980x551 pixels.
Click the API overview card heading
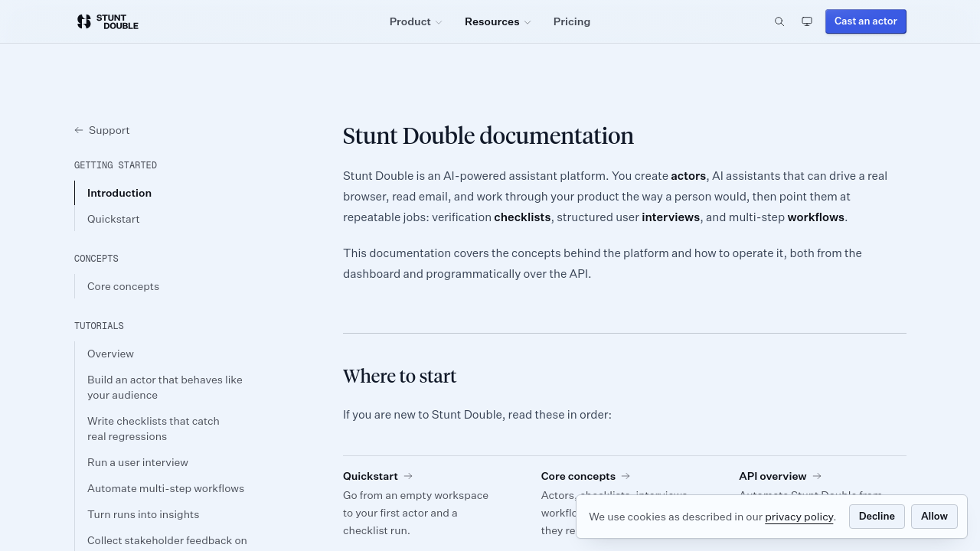(x=773, y=476)
